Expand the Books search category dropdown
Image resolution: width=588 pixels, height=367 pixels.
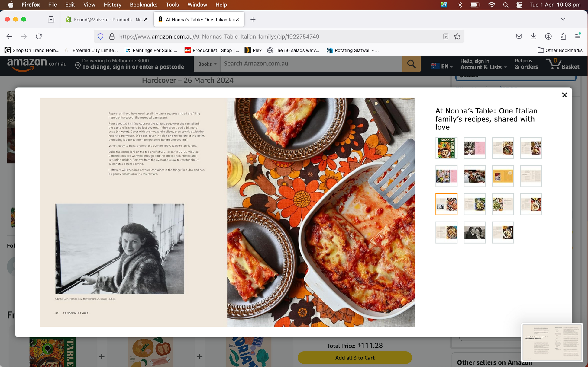(x=207, y=64)
